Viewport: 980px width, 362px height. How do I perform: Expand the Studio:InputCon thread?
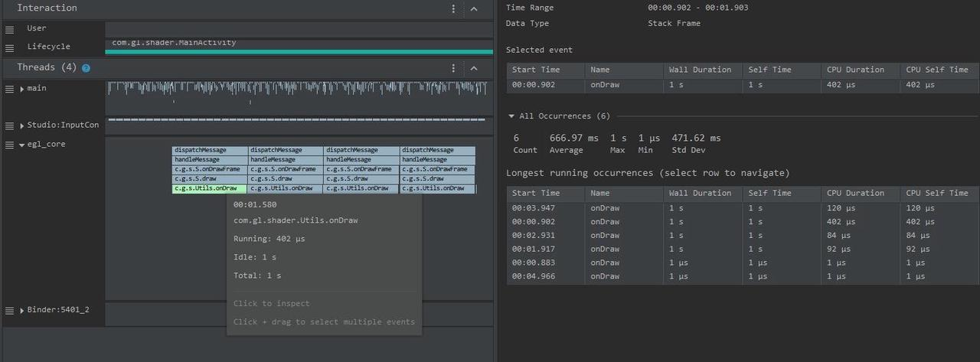(21, 126)
